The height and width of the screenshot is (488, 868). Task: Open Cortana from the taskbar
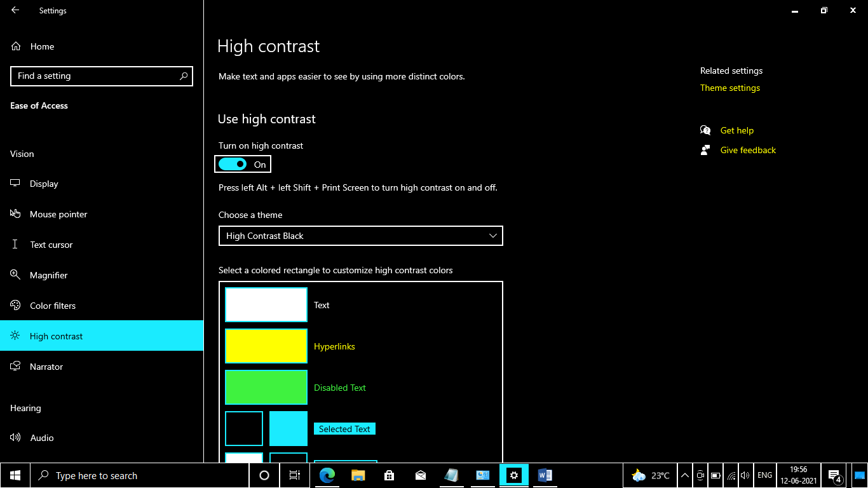pos(264,475)
